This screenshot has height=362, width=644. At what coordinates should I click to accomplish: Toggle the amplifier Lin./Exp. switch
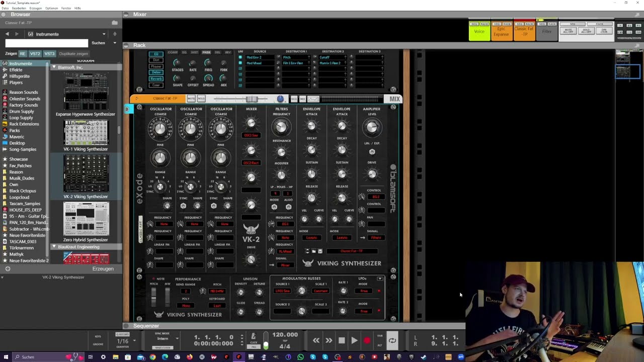(x=372, y=152)
